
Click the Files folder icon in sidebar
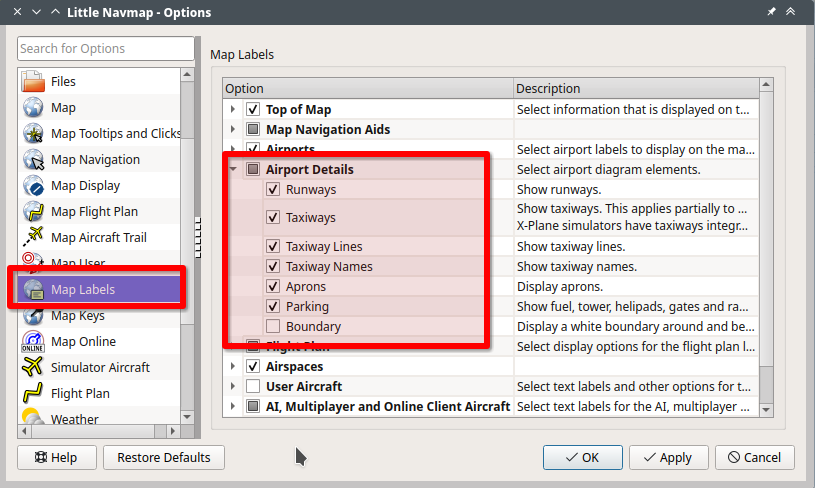tap(33, 81)
